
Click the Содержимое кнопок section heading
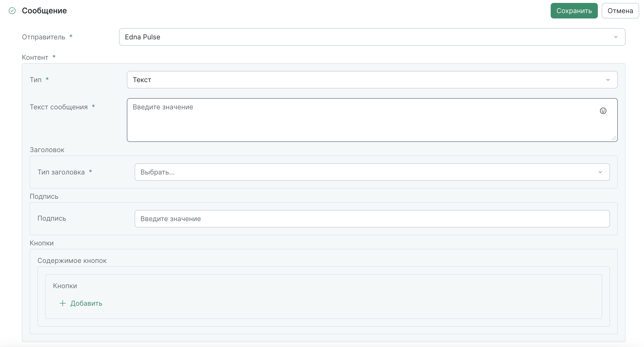[x=72, y=260]
